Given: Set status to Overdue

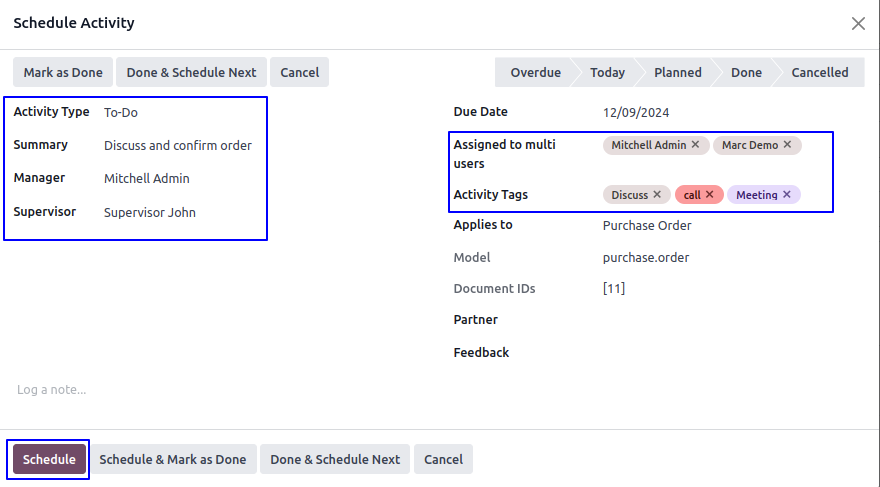Looking at the screenshot, I should [x=535, y=72].
